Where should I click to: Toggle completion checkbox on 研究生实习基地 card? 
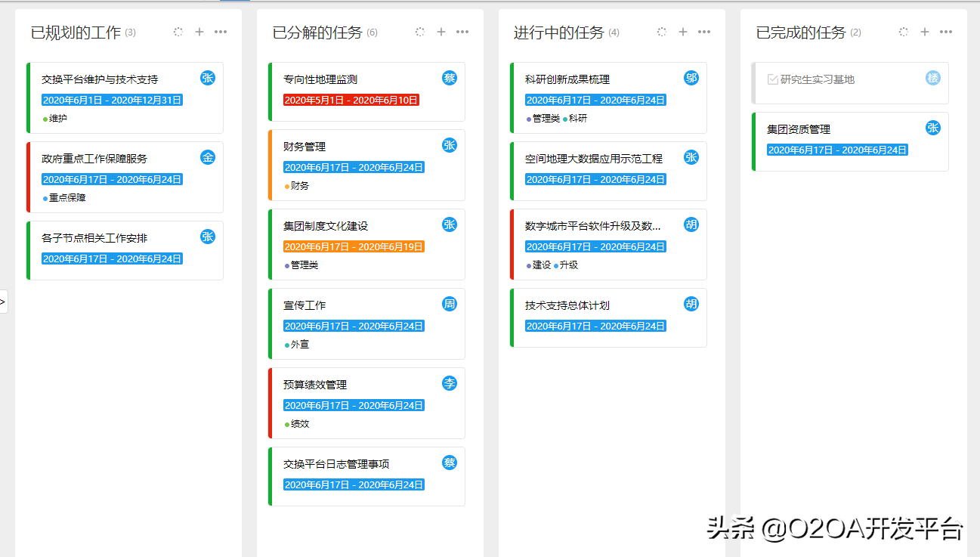[773, 78]
